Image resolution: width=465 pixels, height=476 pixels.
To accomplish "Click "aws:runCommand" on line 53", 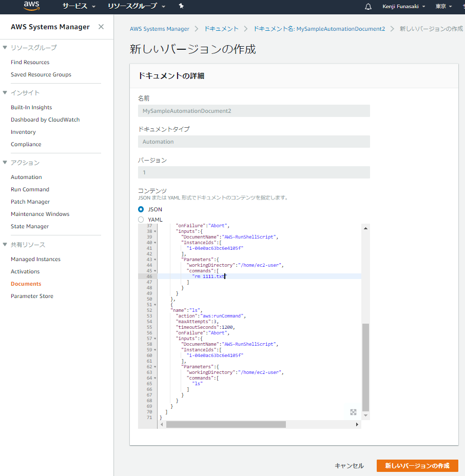I will (222, 316).
